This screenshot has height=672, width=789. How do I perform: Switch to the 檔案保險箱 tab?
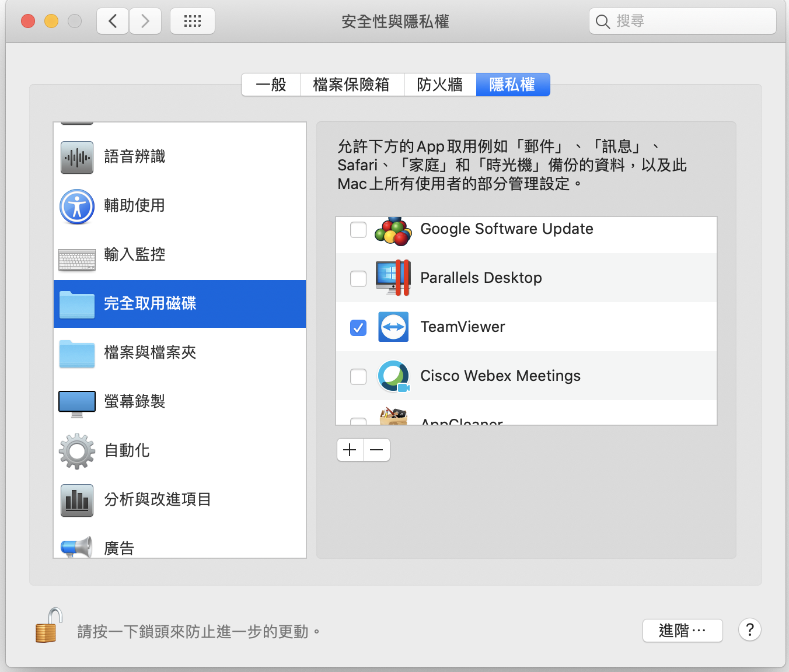click(x=352, y=85)
